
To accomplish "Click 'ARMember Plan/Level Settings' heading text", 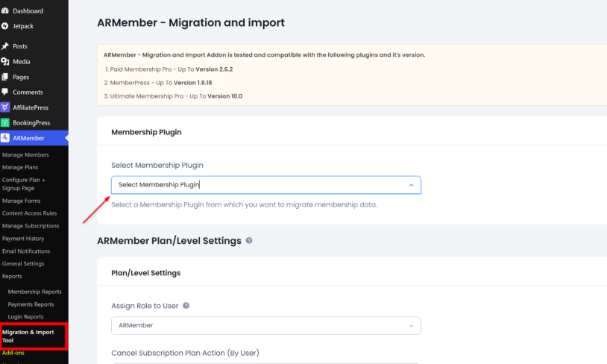I will (169, 241).
